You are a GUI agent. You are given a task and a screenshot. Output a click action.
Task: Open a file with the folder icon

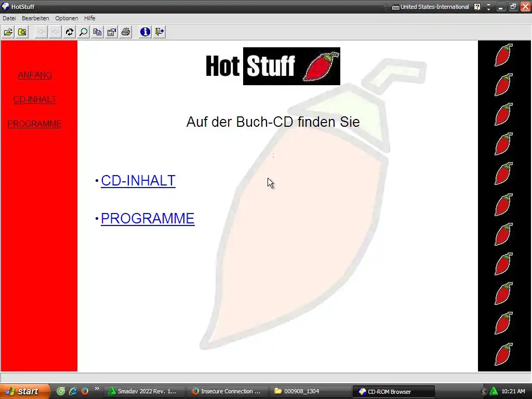coord(8,32)
